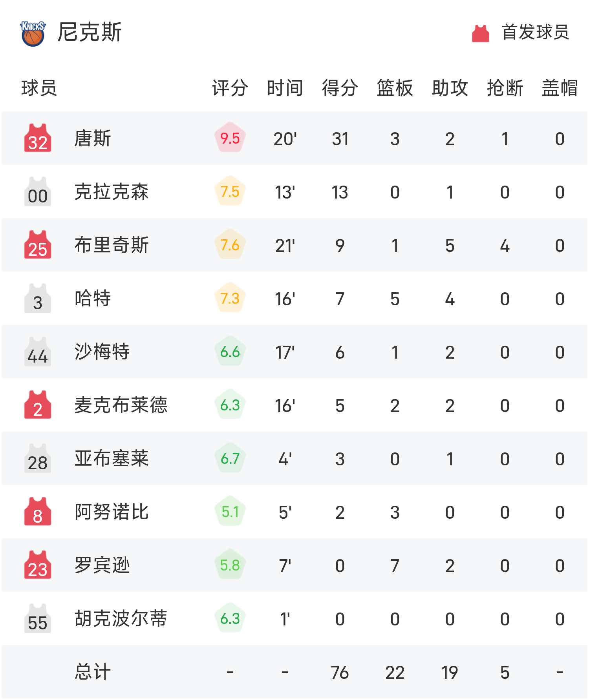
Task: Sort by the 得分 column header
Action: [x=340, y=88]
